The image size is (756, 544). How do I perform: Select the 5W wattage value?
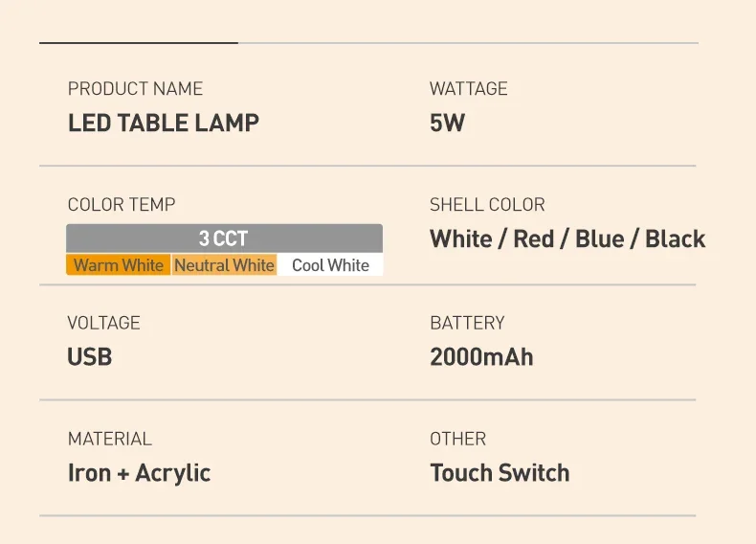448,123
